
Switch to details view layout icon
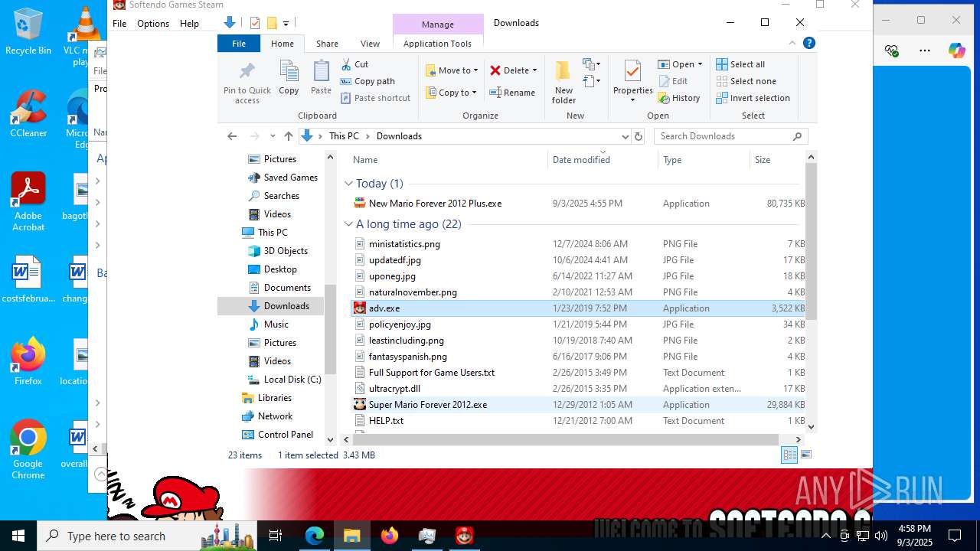tap(789, 455)
